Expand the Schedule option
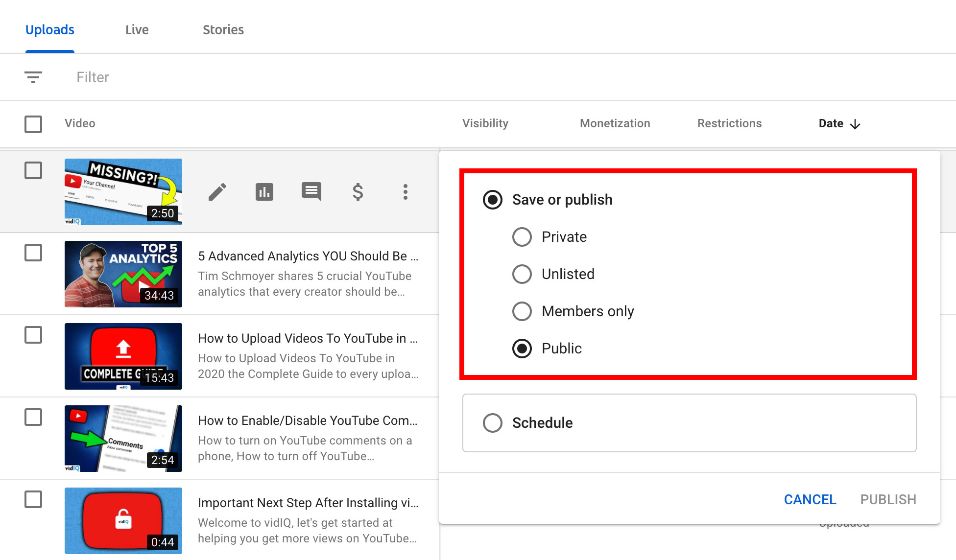The width and height of the screenshot is (956, 560). point(493,423)
